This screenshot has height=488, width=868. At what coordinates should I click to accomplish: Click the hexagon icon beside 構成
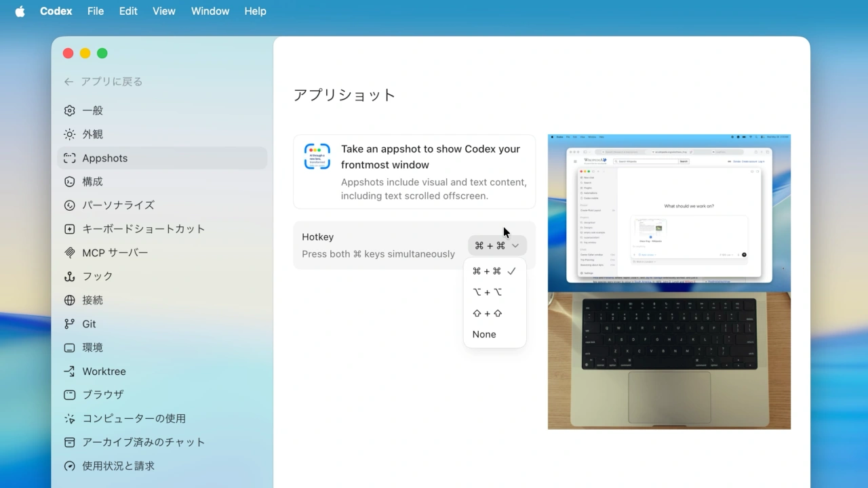[x=69, y=182]
